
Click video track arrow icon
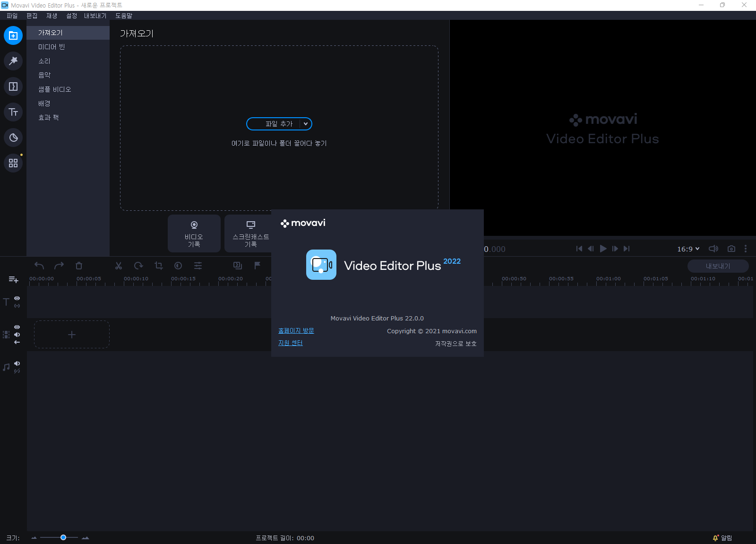[x=17, y=342]
